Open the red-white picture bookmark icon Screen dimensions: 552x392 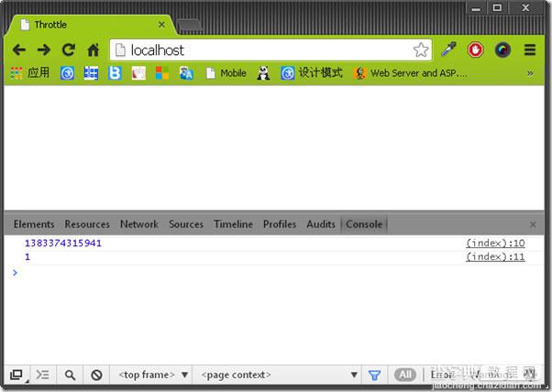(138, 73)
